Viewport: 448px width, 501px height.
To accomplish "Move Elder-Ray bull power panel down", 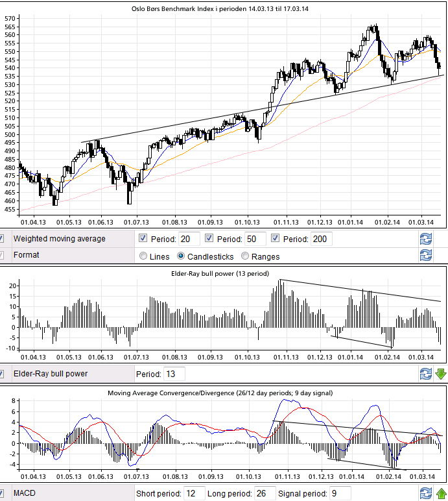I will 441,374.
